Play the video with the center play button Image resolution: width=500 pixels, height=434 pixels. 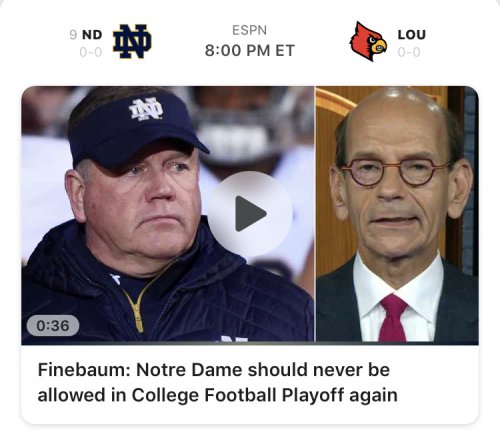pyautogui.click(x=250, y=214)
